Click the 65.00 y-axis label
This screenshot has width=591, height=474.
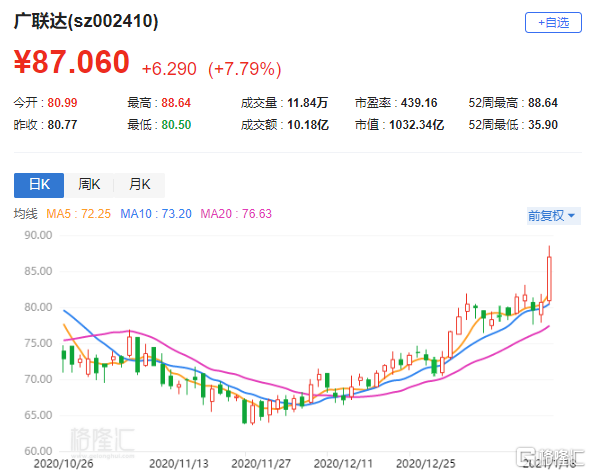click(x=38, y=415)
